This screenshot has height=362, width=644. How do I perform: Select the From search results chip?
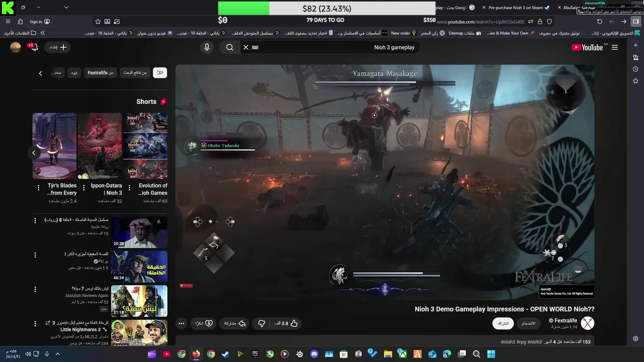click(135, 73)
